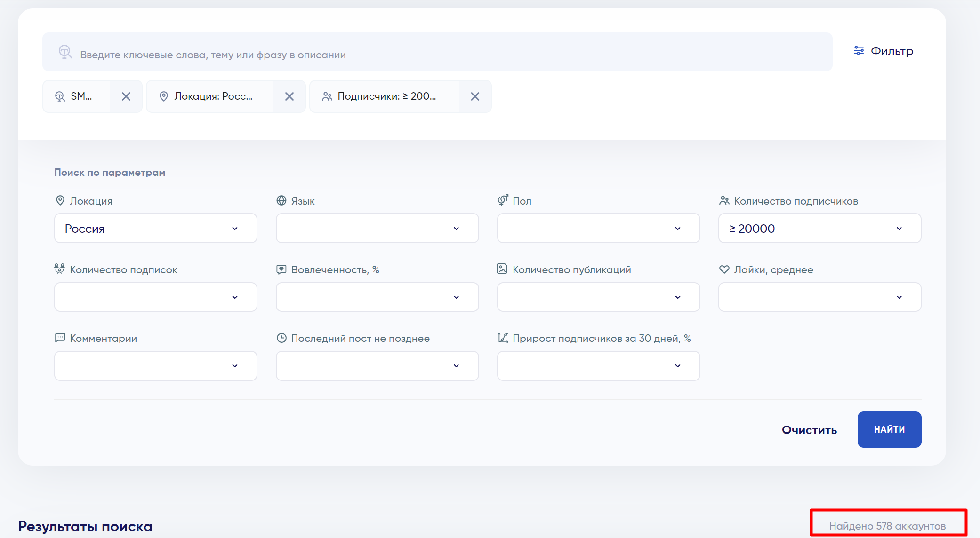The image size is (980, 538).
Task: Open Количество подписчиков dropdown with ≥ 20000
Action: [820, 228]
